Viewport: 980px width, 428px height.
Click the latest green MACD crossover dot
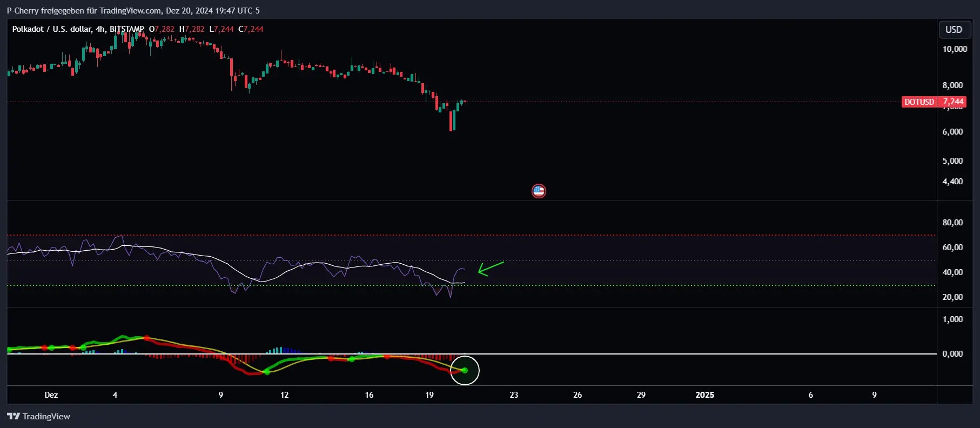pyautogui.click(x=465, y=370)
